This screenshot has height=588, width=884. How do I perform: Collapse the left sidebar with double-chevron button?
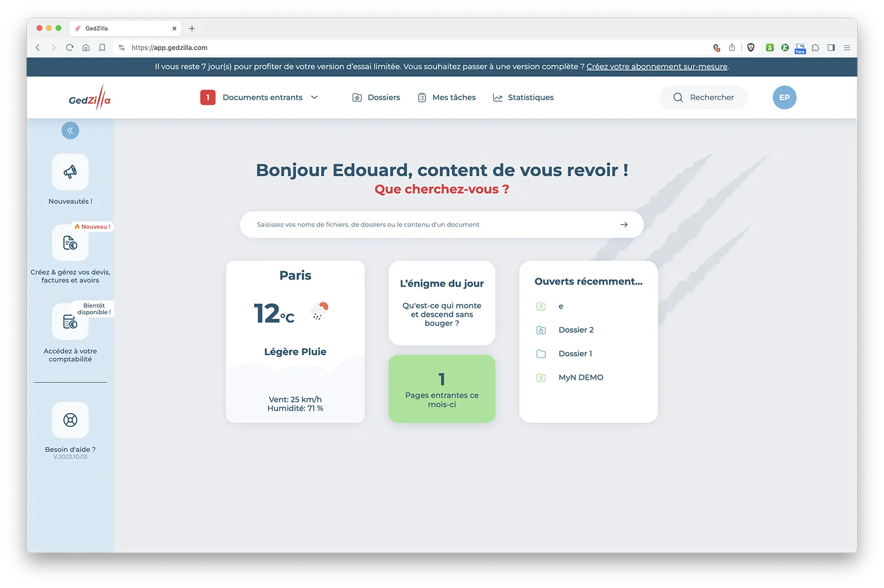coord(70,130)
